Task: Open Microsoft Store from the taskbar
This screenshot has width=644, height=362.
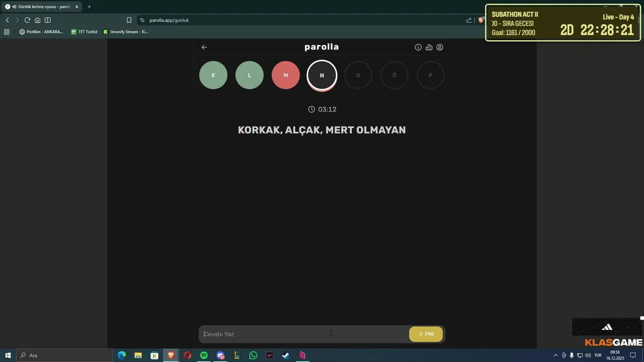Action: tap(154, 355)
